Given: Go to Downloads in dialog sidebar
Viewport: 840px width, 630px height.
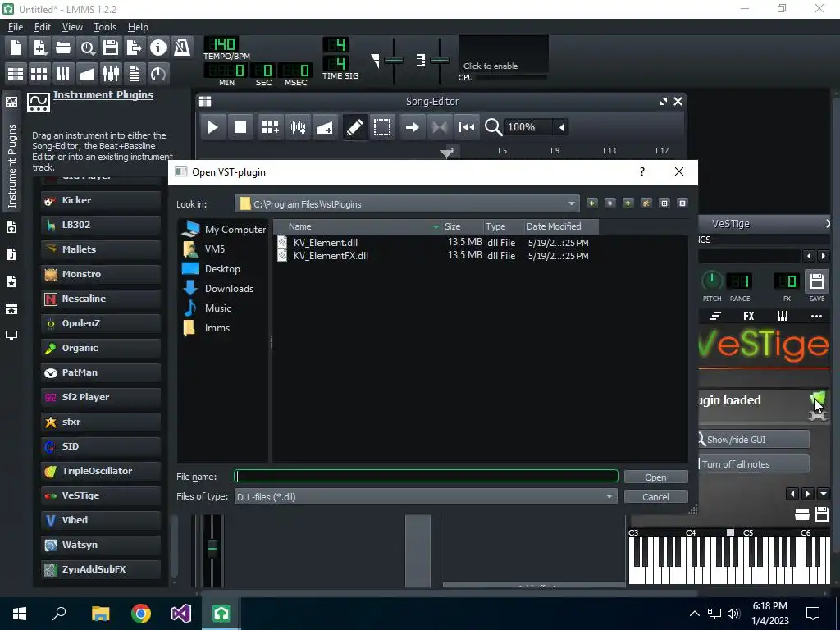Looking at the screenshot, I should click(x=218, y=288).
